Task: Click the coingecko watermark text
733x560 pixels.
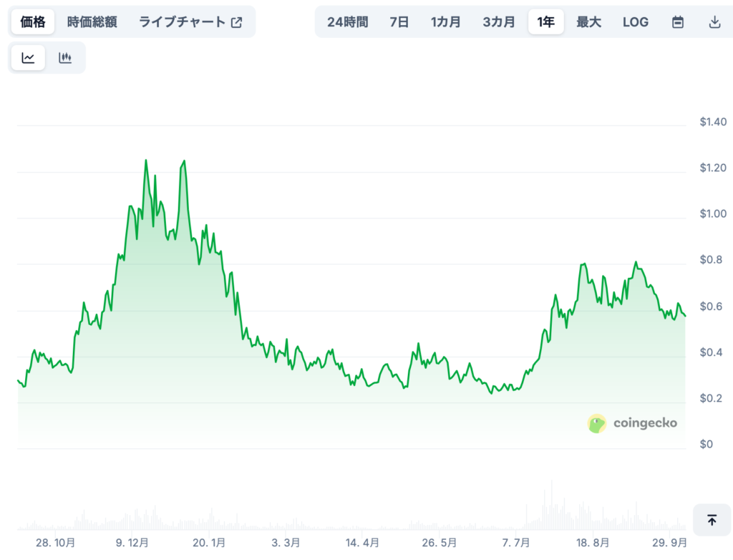Action: click(x=644, y=423)
